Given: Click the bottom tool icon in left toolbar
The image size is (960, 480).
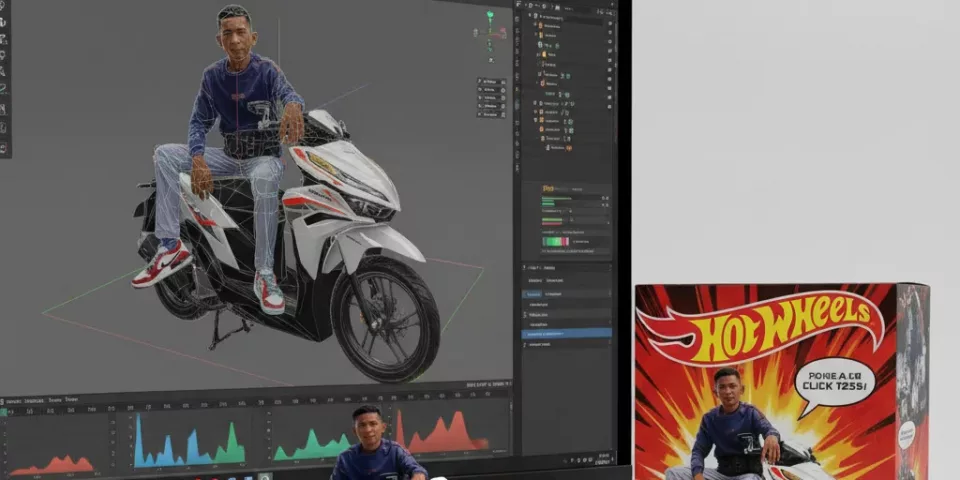Looking at the screenshot, I should pyautogui.click(x=3, y=148).
